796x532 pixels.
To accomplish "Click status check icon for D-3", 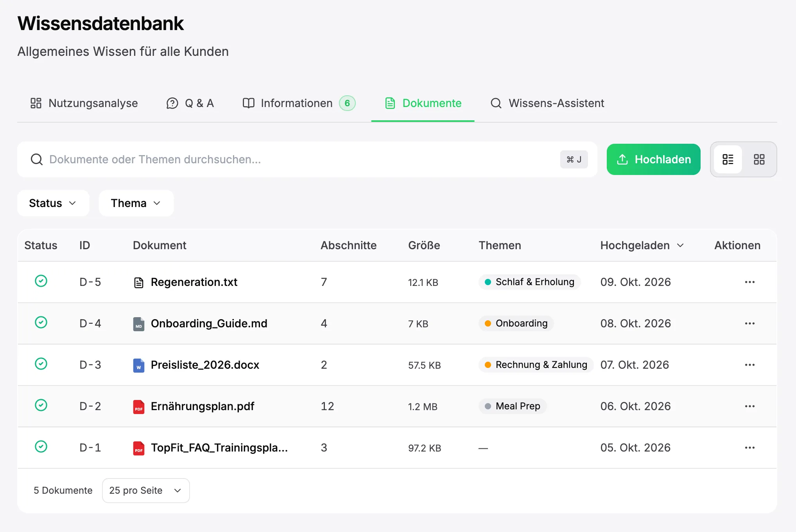I will point(41,364).
